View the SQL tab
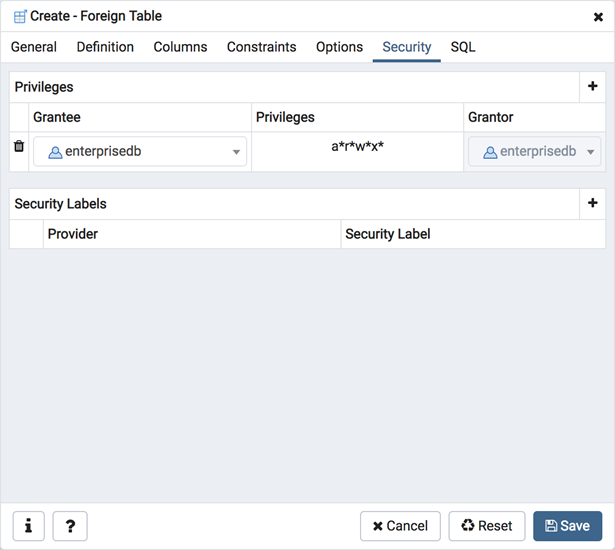The image size is (615, 550). [463, 47]
